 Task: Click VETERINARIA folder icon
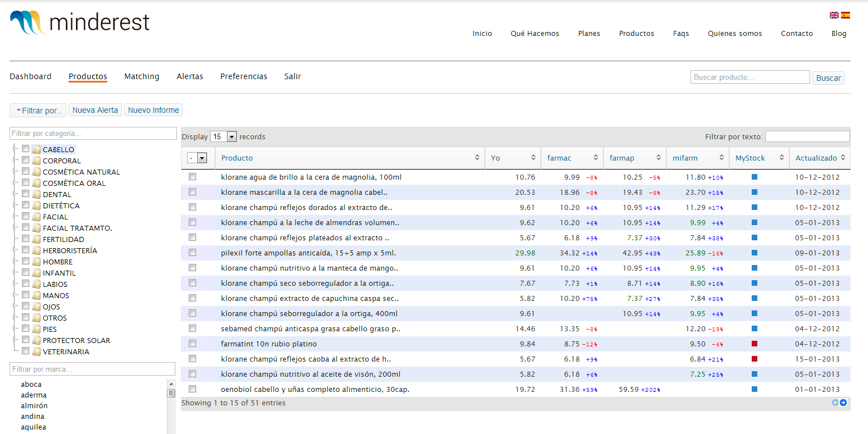(x=37, y=351)
